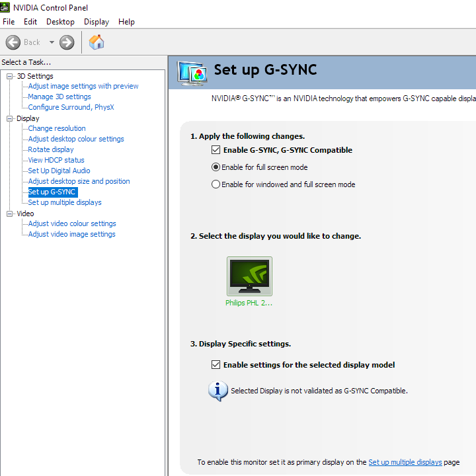Open Rotate display task

click(x=51, y=149)
